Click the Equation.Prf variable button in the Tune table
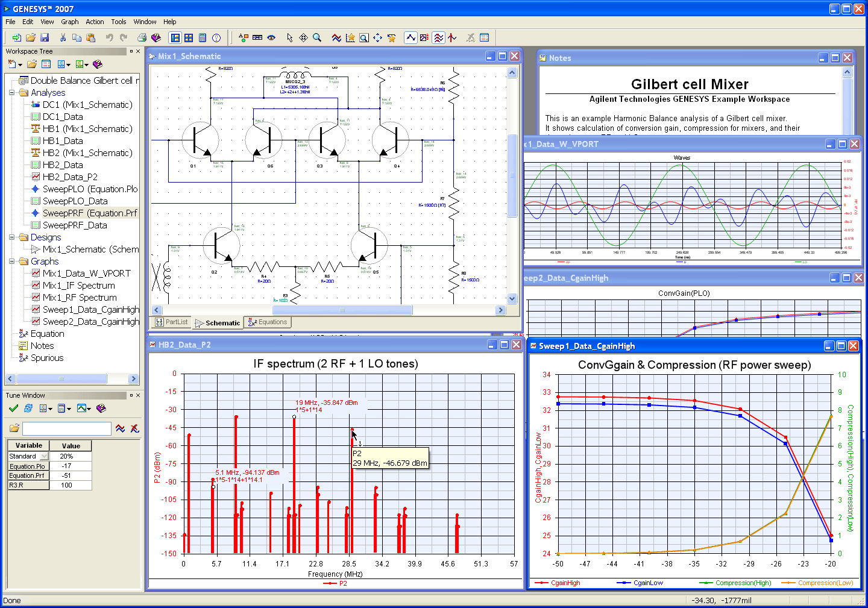 28,475
